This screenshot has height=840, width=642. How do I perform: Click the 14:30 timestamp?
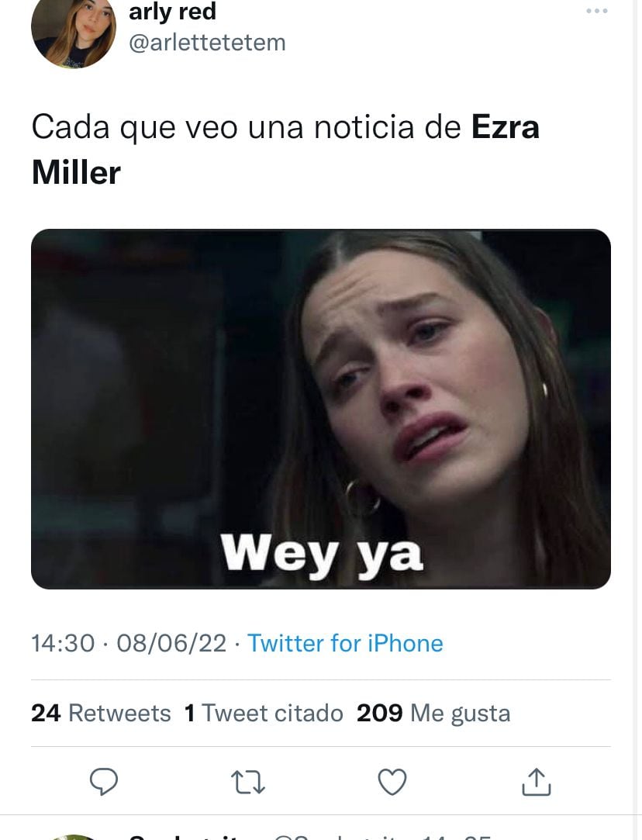click(x=63, y=643)
